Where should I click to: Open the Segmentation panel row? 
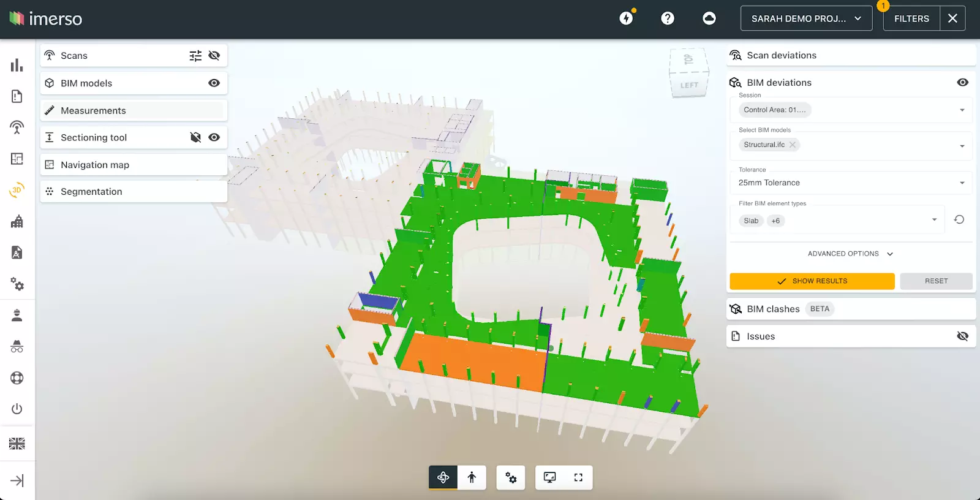(x=134, y=192)
